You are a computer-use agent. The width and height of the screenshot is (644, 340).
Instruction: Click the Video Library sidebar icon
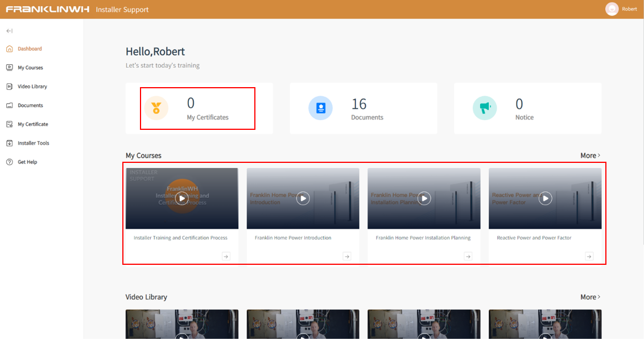point(10,87)
